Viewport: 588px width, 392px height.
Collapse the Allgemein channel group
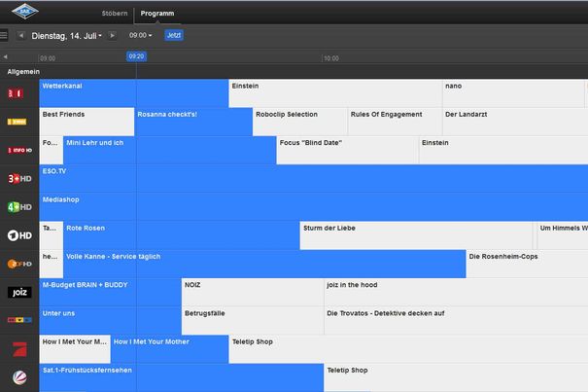click(x=24, y=71)
